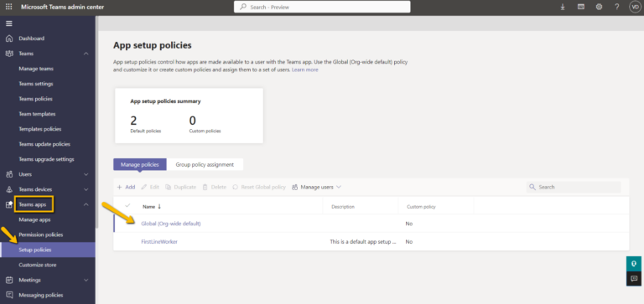Open the Manage users dropdown

point(317,187)
